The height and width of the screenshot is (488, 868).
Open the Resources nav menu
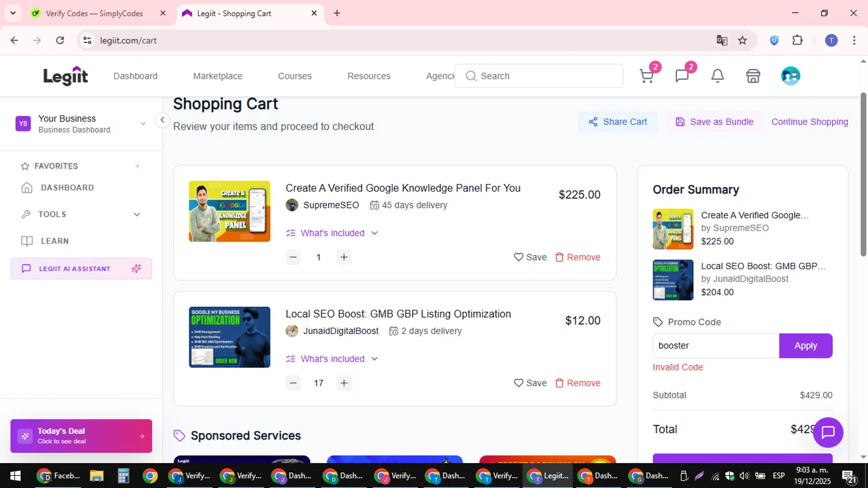click(x=369, y=76)
